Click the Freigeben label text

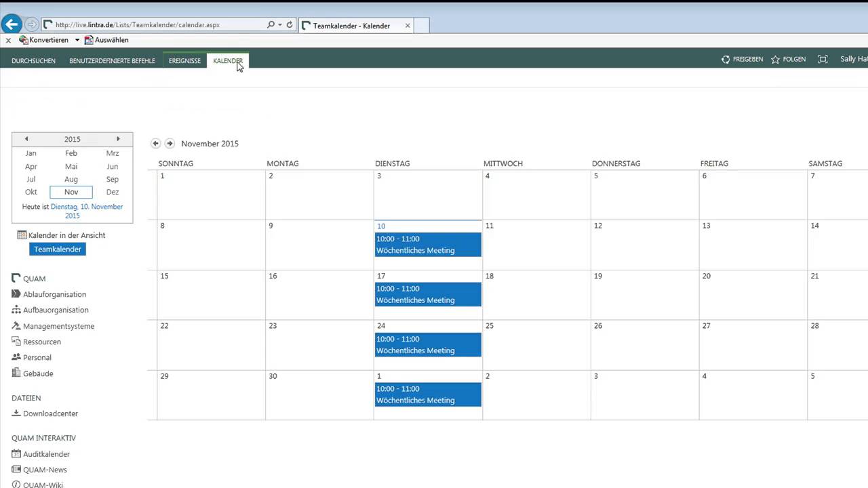748,60
